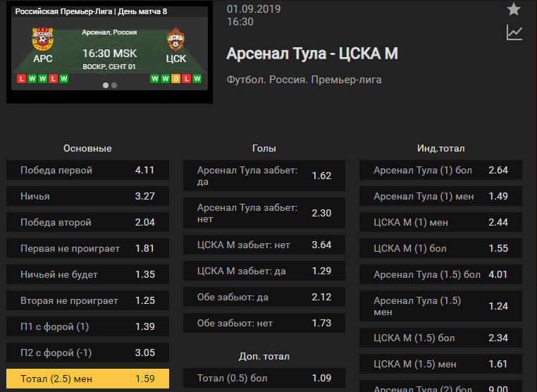The image size is (537, 392).
Task: Select Арсенал Тула (1) бол 2.64
Action: tap(440, 170)
